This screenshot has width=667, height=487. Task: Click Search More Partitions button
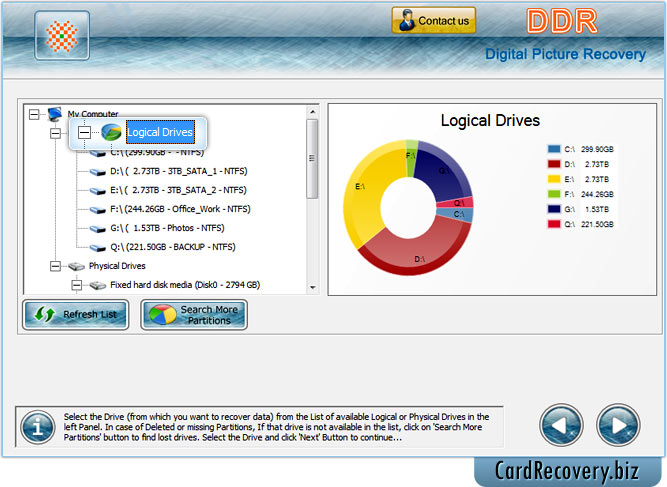point(194,315)
